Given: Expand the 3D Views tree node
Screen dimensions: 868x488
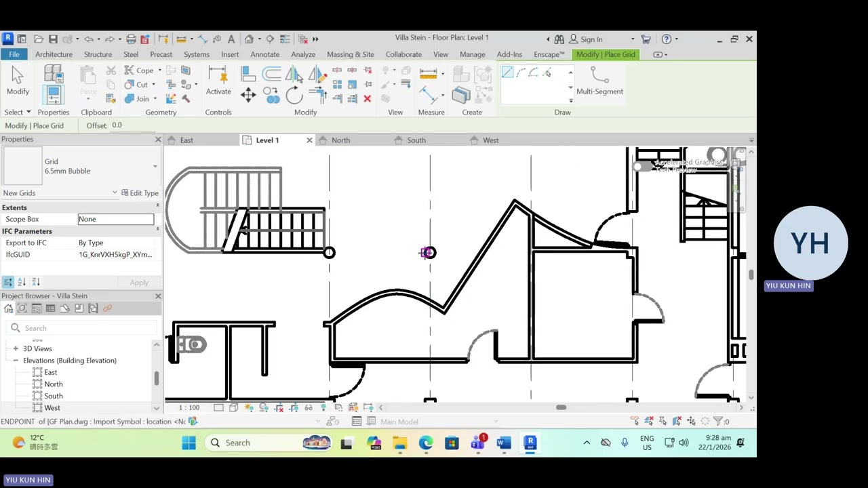Looking at the screenshot, I should pyautogui.click(x=16, y=348).
